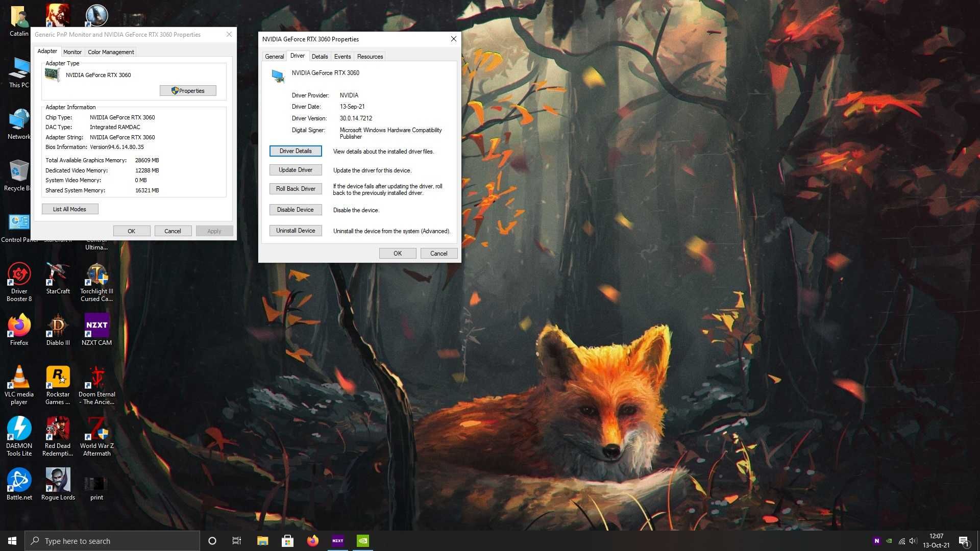
Task: Launch Torchlight III Cursed Captain shortcut
Action: coord(96,282)
